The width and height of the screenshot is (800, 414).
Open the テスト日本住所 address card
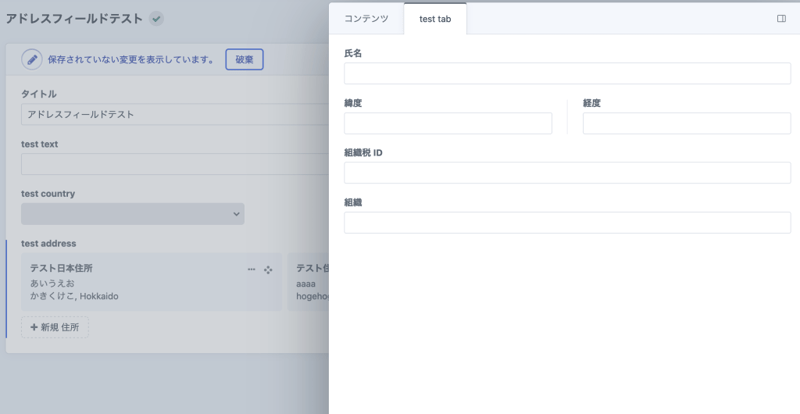(130, 283)
